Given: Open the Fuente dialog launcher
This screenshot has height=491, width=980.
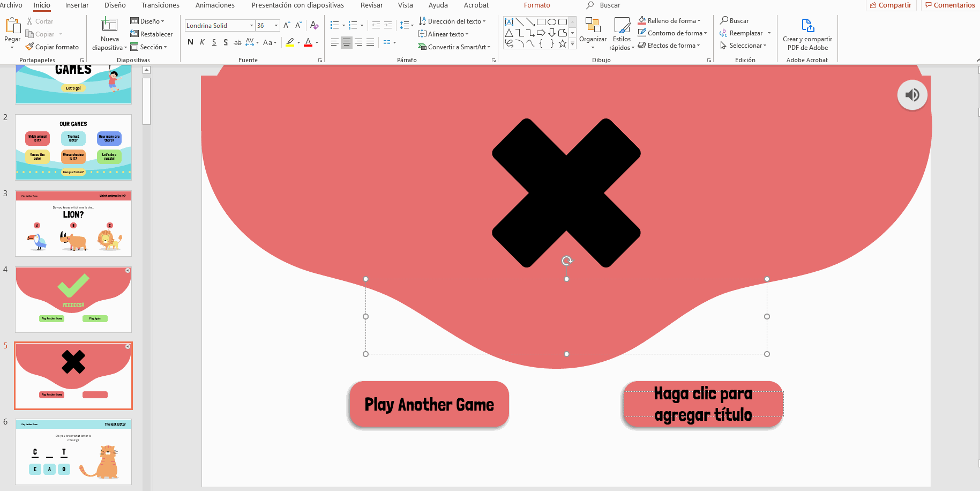Looking at the screenshot, I should 320,60.
